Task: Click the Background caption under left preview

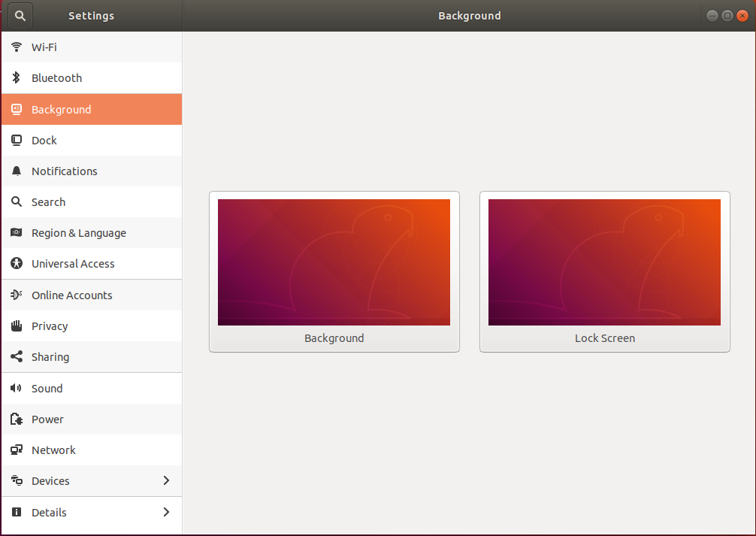Action: [334, 338]
